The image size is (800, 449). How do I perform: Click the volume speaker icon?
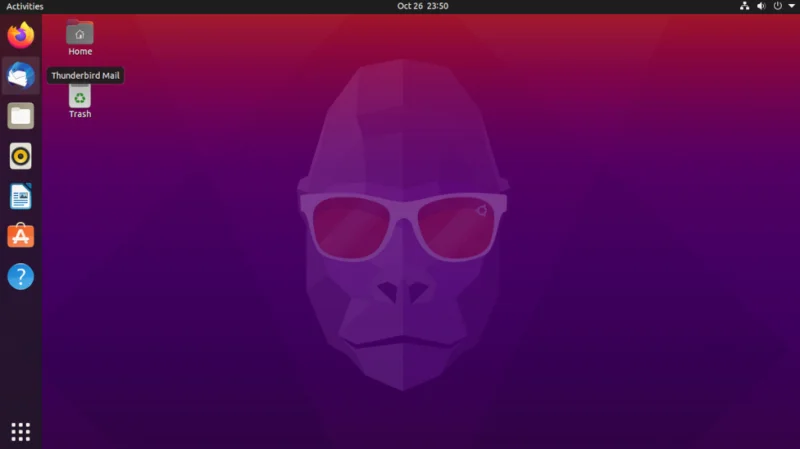[x=761, y=6]
